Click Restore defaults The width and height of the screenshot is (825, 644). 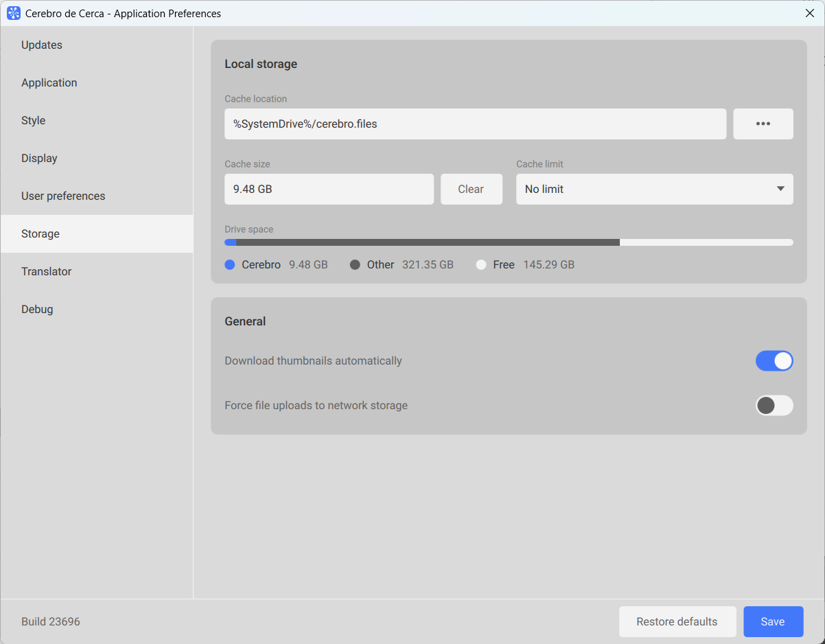(677, 622)
